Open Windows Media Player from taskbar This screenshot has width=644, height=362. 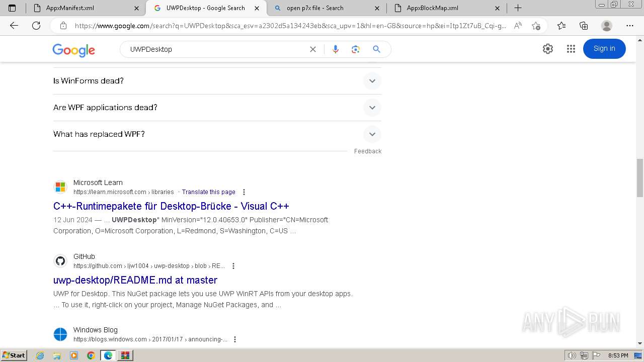(x=74, y=355)
